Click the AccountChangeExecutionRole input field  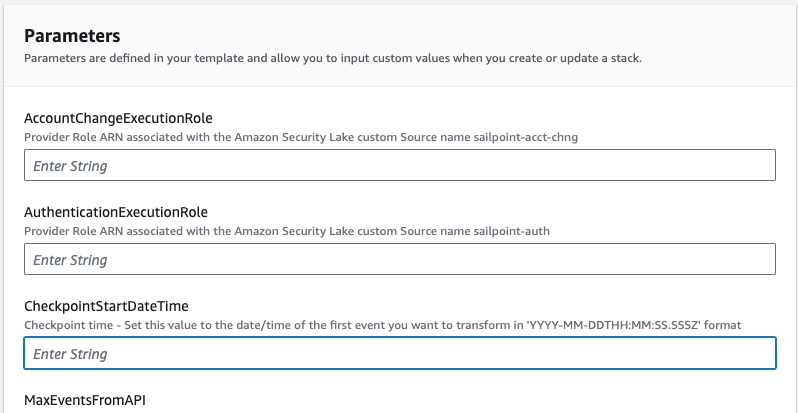click(x=400, y=165)
